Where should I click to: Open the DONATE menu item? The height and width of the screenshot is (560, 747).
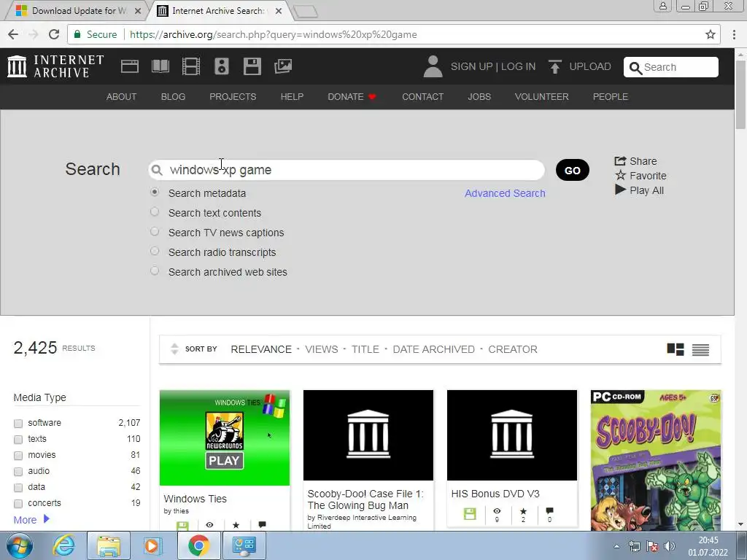pos(352,97)
